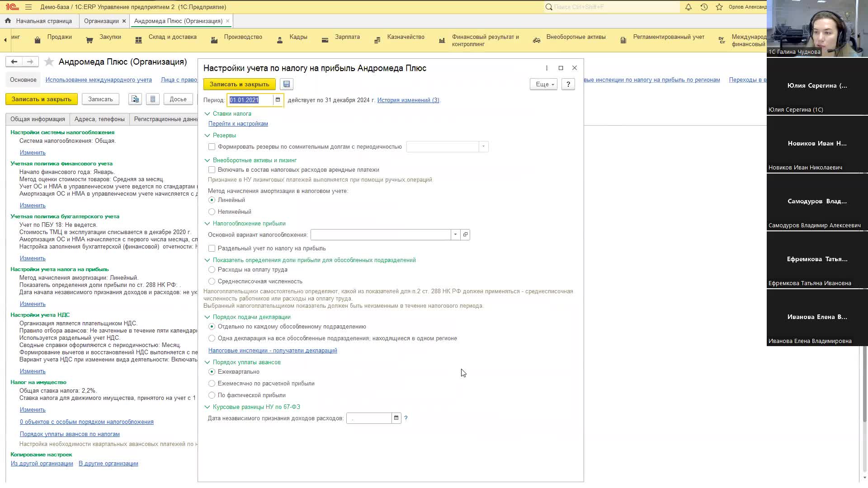Collapse the Ставки налога group

coord(207,114)
